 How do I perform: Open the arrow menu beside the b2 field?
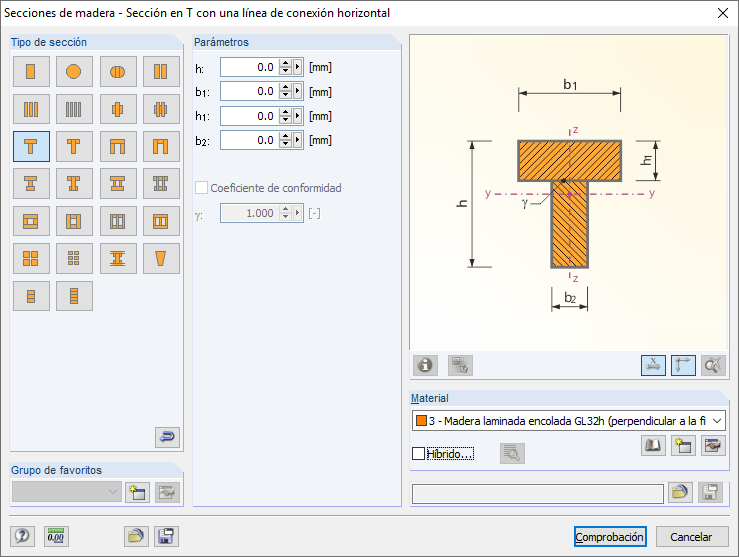297,140
